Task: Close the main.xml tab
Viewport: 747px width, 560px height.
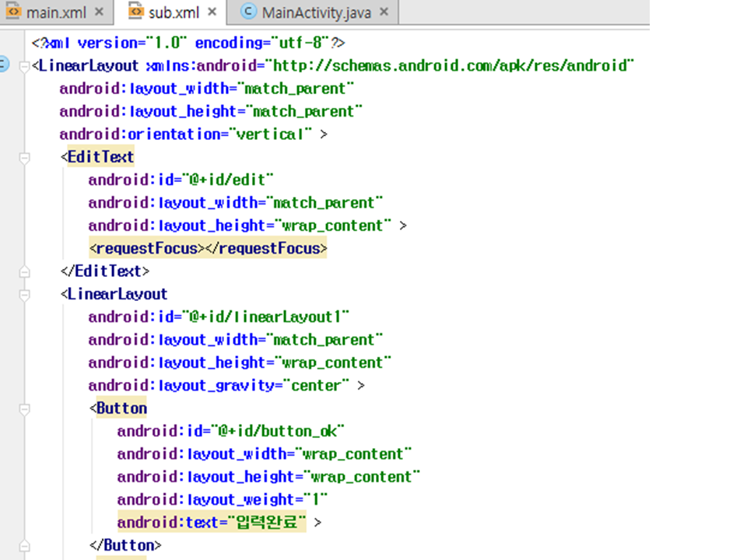Action: 98,12
